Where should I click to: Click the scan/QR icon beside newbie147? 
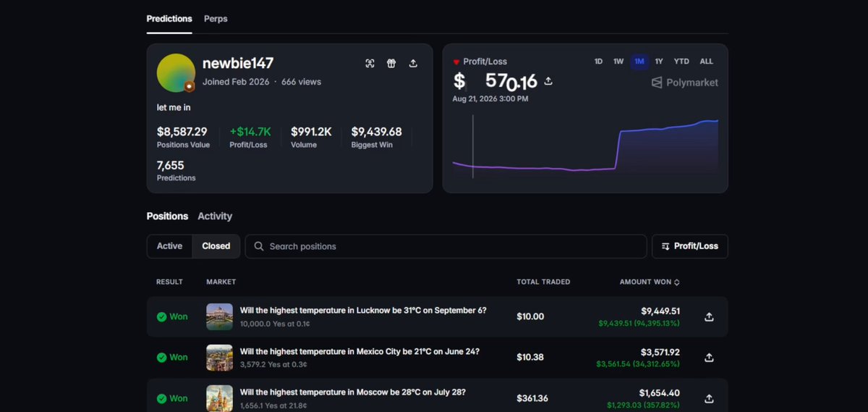[370, 64]
